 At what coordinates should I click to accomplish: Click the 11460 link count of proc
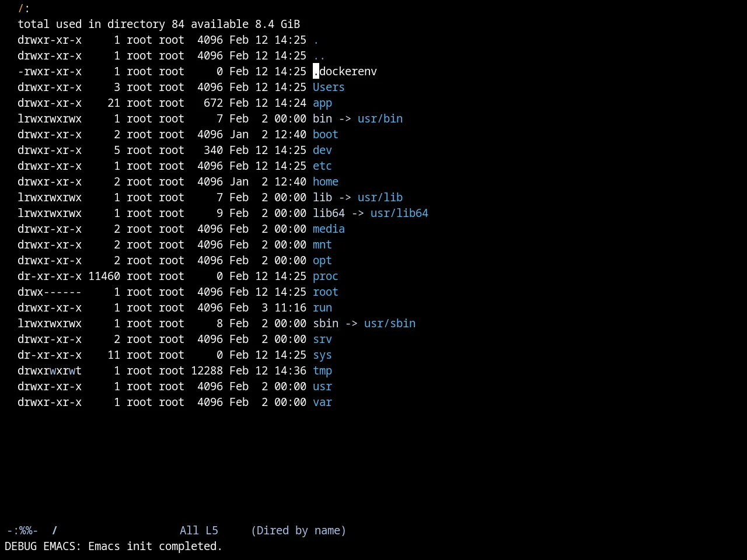[104, 276]
